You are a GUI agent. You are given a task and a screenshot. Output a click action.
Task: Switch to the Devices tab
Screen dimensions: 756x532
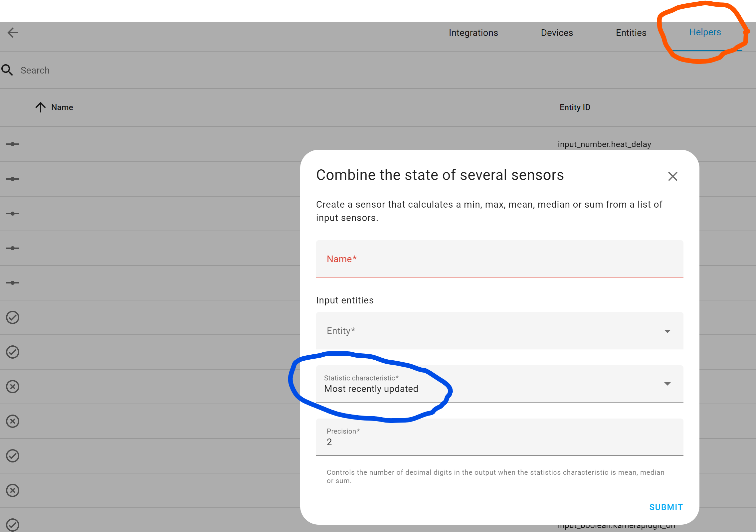556,33
